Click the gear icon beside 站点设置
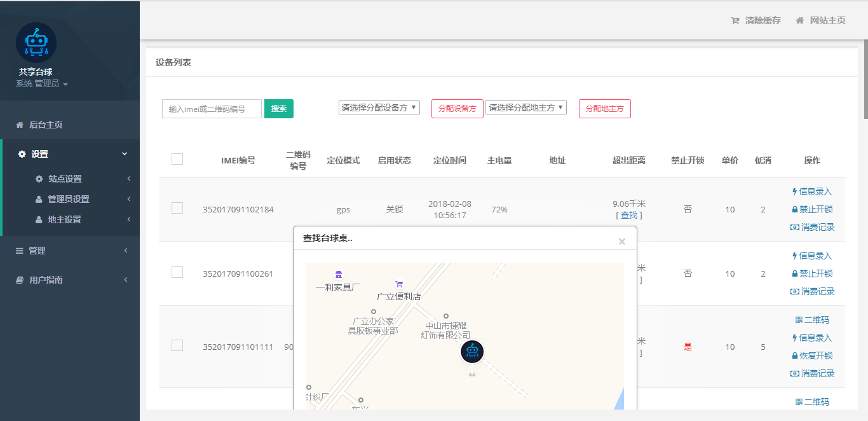868x421 pixels. pyautogui.click(x=39, y=179)
